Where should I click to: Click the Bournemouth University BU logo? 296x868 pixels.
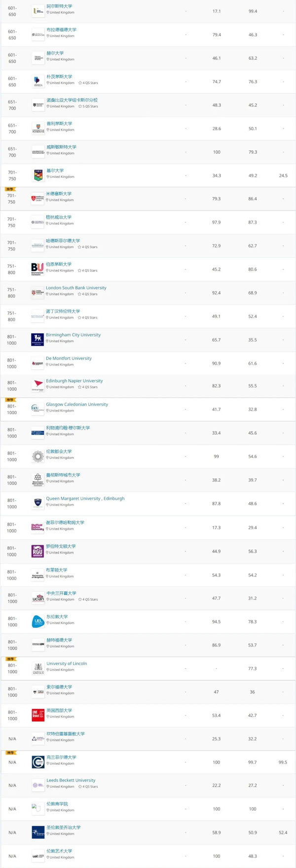(x=37, y=269)
